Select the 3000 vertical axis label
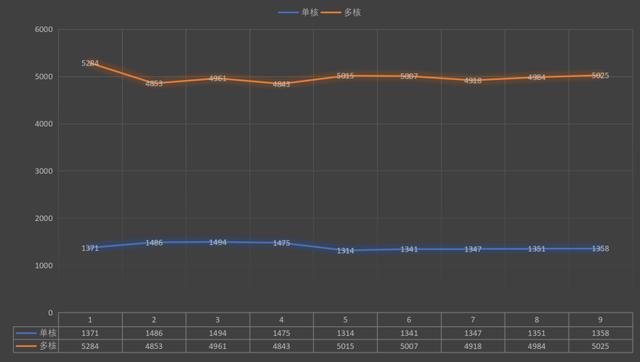The image size is (640, 362). [x=44, y=171]
